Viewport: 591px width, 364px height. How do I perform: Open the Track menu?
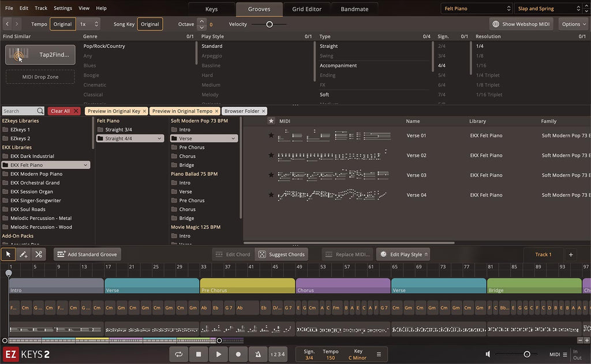[41, 8]
